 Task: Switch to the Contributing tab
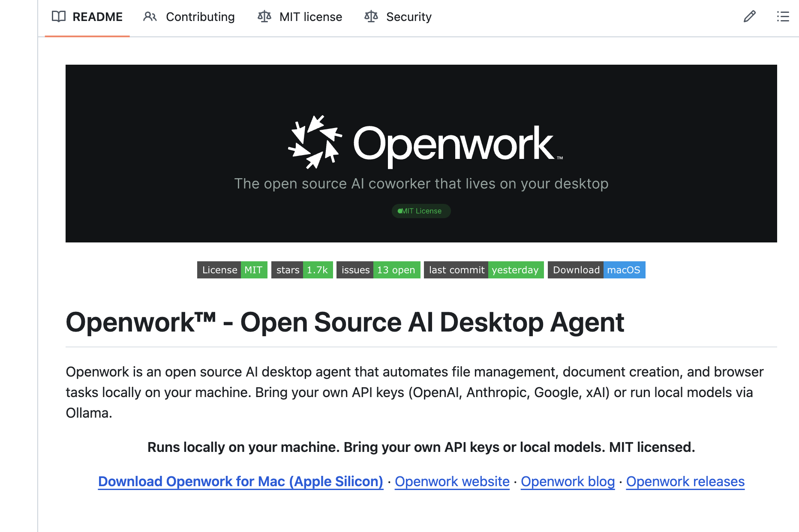tap(200, 17)
